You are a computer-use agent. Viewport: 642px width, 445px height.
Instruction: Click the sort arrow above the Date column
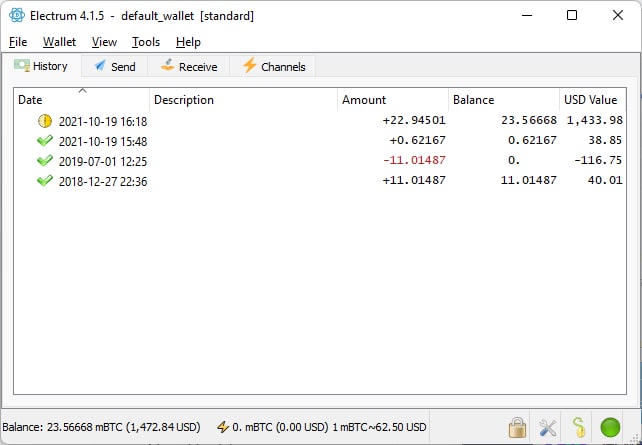83,90
